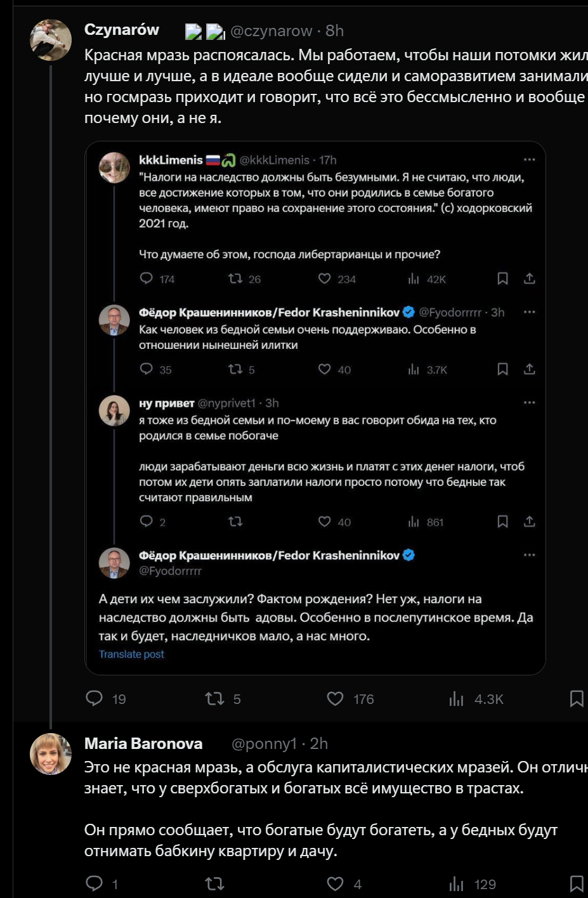View analytics of the Czynarów post
This screenshot has height=898, width=588.
(456, 699)
